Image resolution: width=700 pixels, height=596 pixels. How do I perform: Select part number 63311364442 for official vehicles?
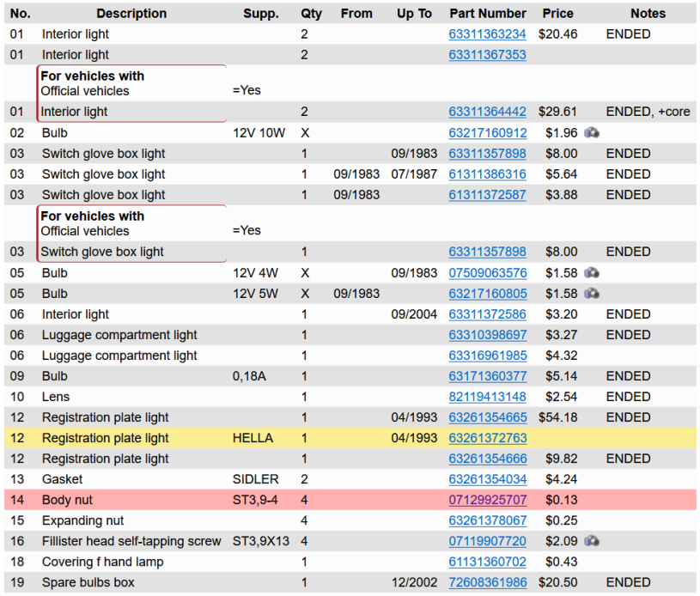487,112
